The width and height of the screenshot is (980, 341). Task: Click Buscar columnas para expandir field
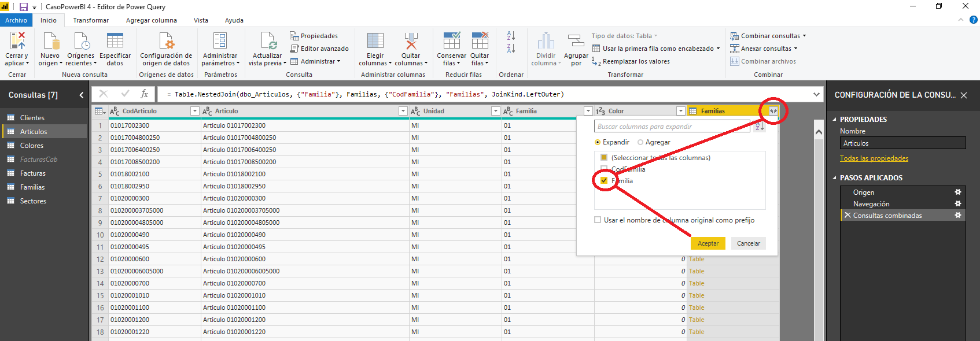coord(672,126)
